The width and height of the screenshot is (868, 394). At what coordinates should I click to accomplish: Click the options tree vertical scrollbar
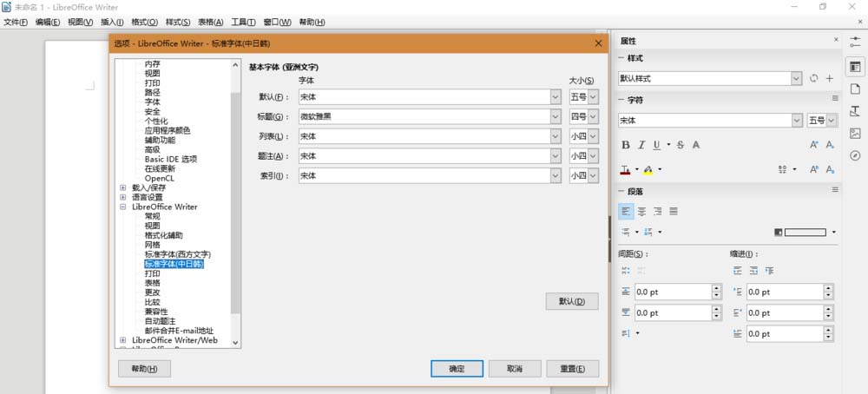pyautogui.click(x=235, y=202)
